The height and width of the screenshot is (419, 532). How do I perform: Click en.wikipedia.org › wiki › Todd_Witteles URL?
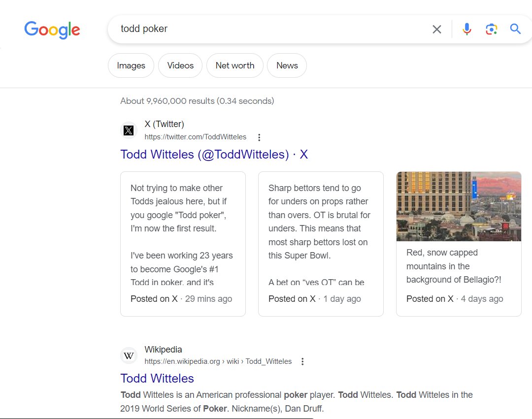pyautogui.click(x=218, y=361)
